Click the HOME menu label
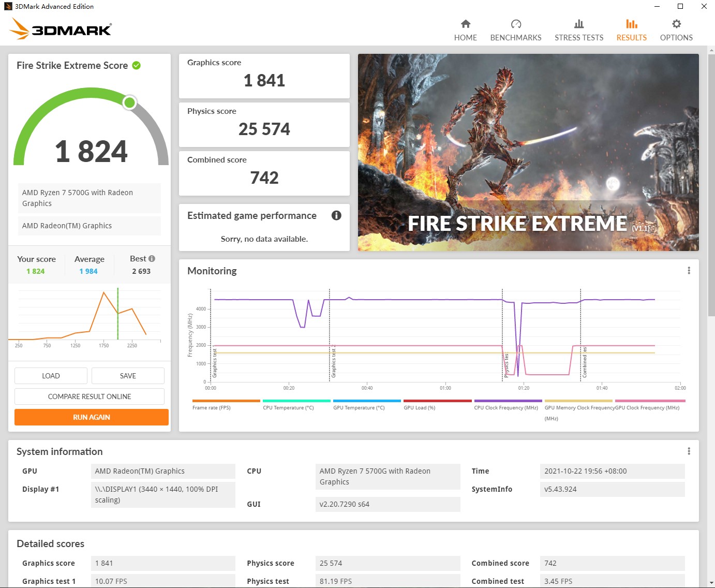715x588 pixels. pyautogui.click(x=466, y=38)
